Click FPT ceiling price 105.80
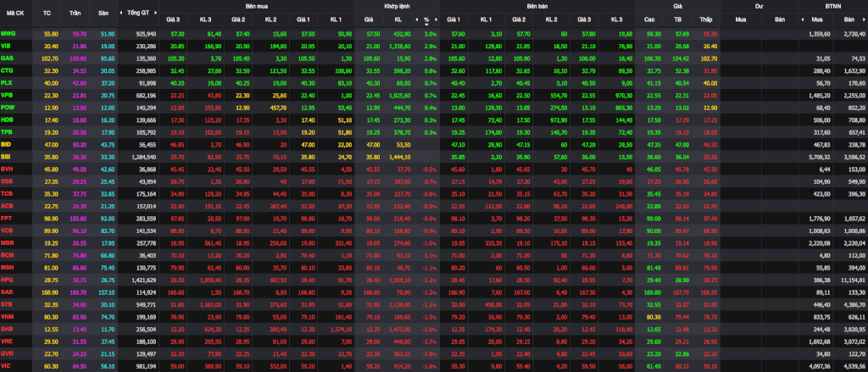The width and height of the screenshot is (868, 372). 80,218
